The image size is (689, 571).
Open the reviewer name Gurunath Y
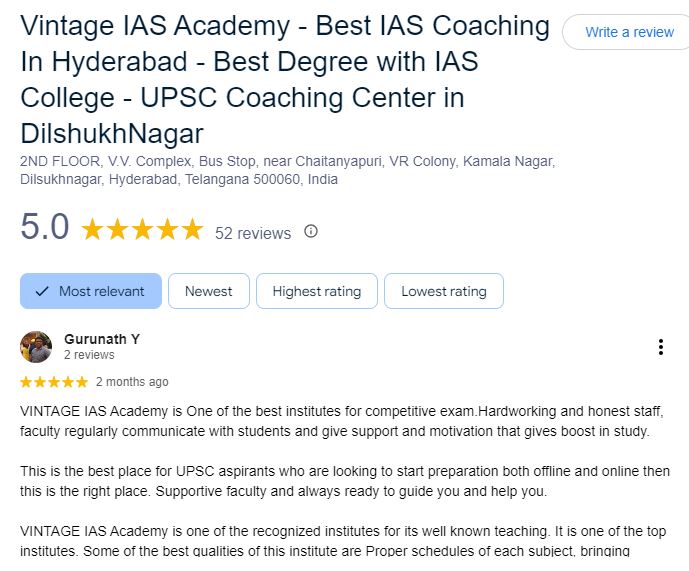pyautogui.click(x=102, y=339)
